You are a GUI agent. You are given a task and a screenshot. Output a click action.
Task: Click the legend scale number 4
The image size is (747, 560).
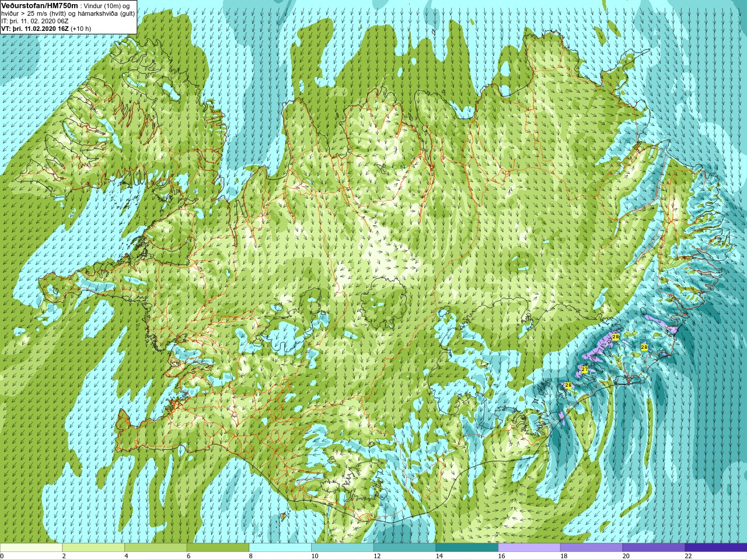(x=126, y=556)
